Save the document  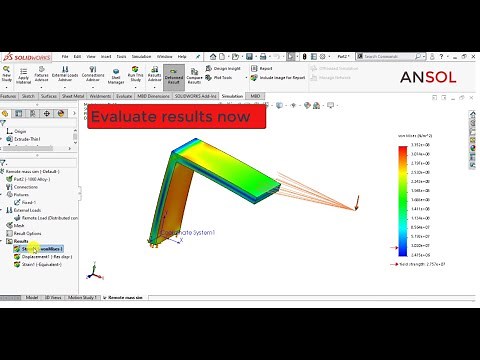(249, 57)
